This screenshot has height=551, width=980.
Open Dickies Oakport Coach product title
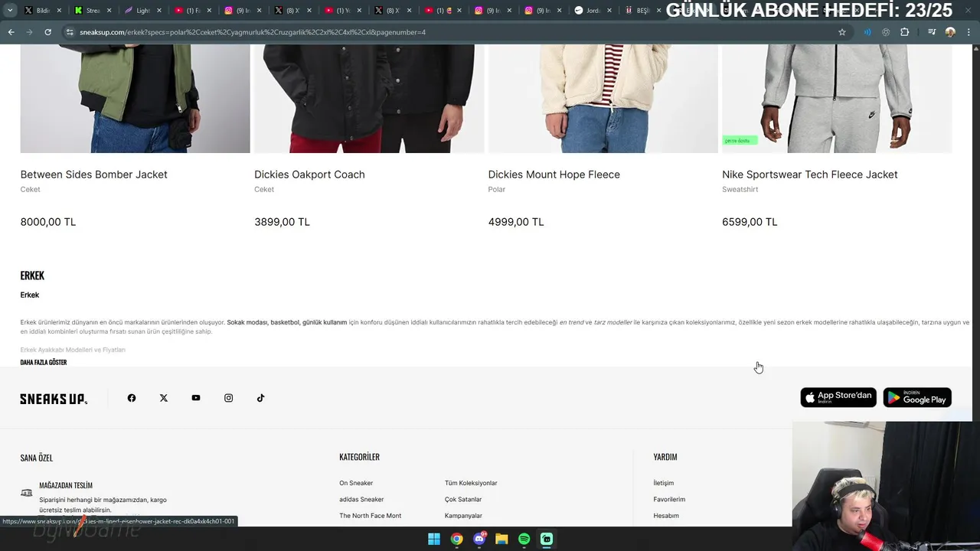[309, 174]
